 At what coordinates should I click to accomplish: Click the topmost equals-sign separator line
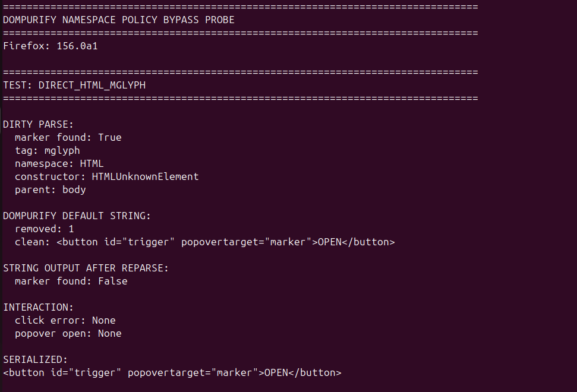click(x=240, y=7)
